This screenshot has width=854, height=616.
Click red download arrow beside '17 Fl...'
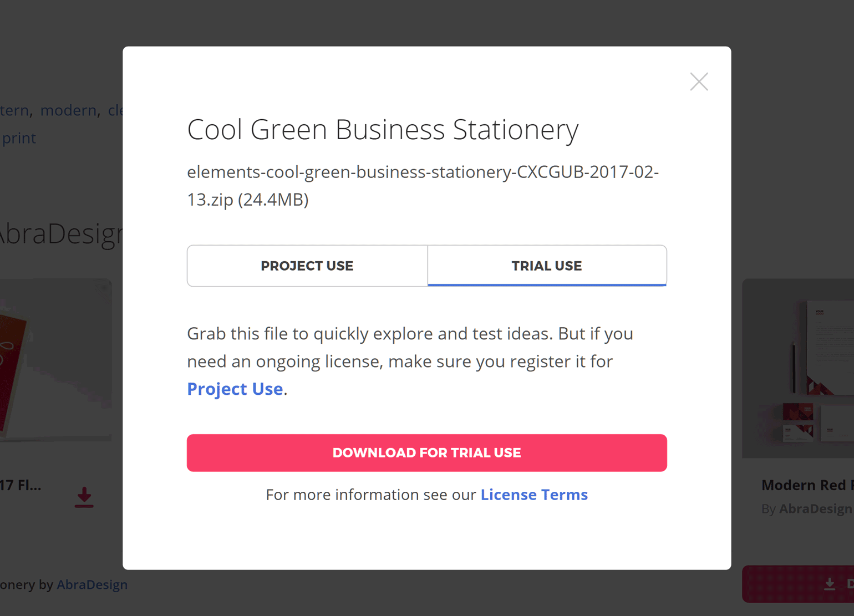84,497
